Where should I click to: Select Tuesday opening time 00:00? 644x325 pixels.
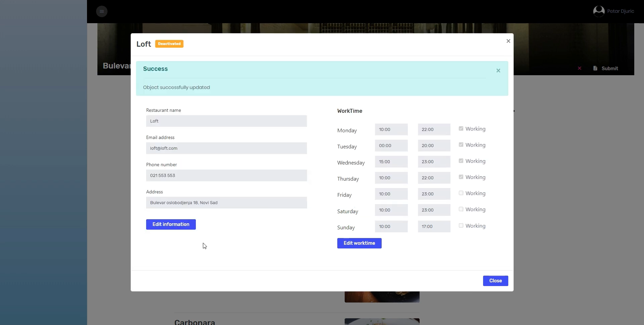pos(391,145)
